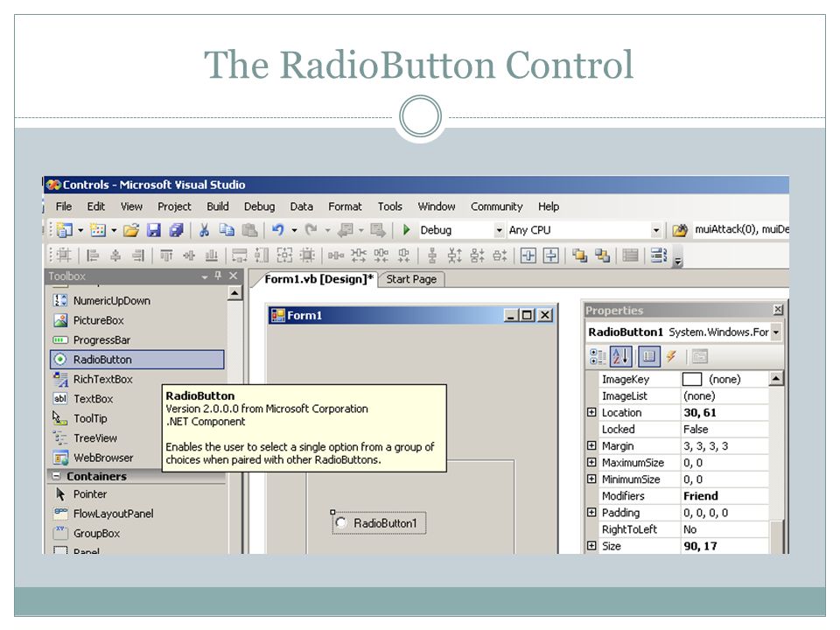
Task: Expand the Location property
Action: pyautogui.click(x=591, y=412)
